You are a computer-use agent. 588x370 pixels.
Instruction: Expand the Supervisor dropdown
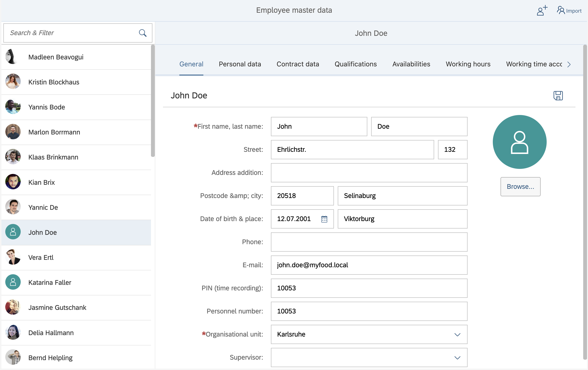457,357
